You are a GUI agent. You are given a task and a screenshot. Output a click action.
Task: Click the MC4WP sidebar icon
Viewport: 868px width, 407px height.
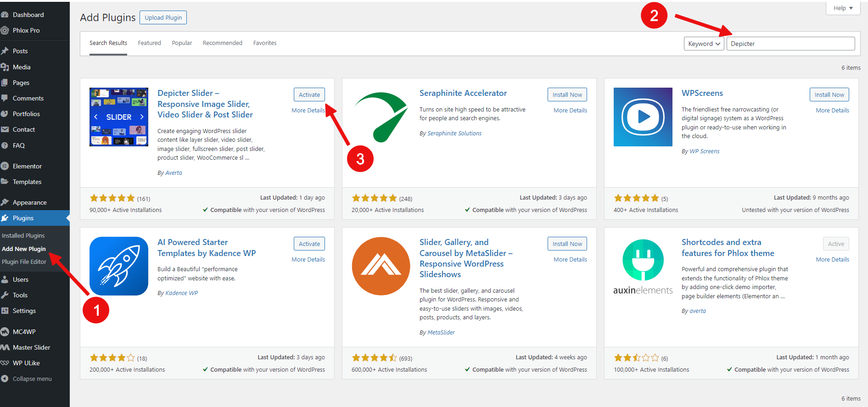point(5,332)
